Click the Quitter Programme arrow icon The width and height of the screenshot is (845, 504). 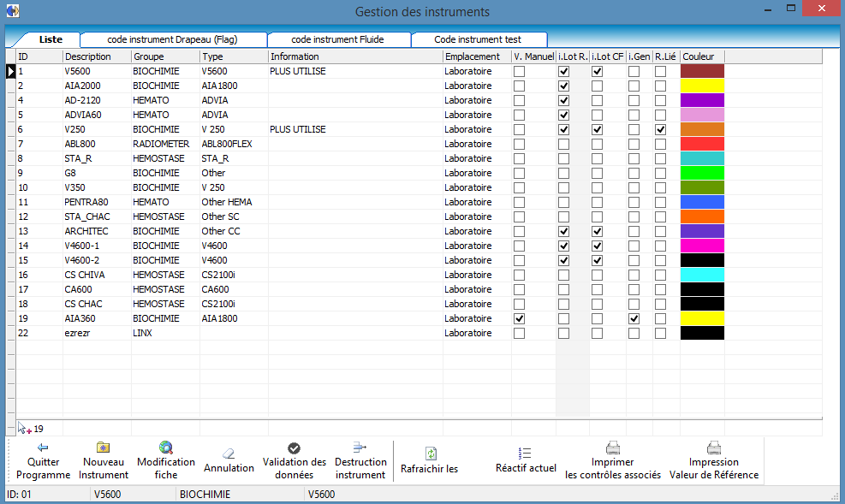click(43, 448)
